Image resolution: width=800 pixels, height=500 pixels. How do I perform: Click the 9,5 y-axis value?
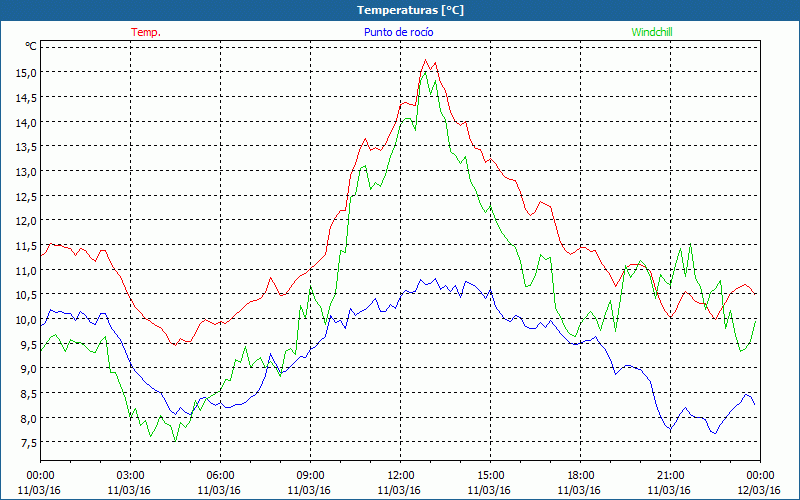[28, 344]
